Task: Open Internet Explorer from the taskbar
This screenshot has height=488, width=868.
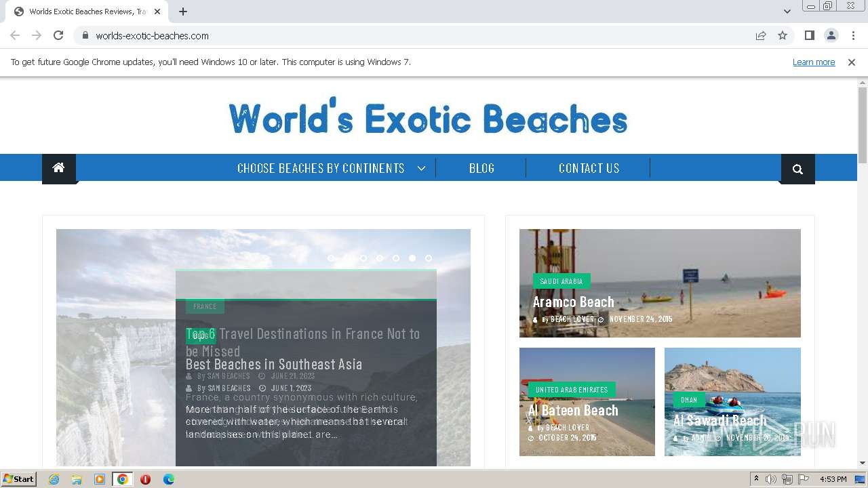Action: (x=54, y=479)
